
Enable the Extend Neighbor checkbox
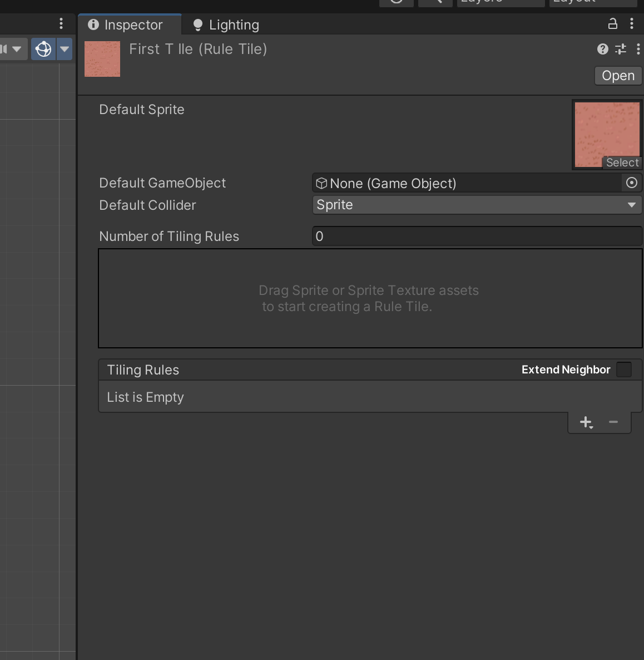click(x=624, y=370)
